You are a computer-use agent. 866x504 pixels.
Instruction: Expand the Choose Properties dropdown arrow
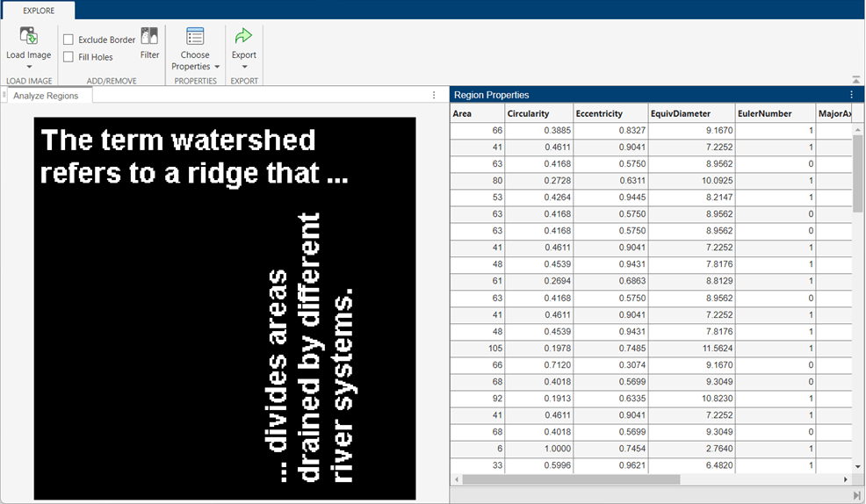tap(217, 67)
